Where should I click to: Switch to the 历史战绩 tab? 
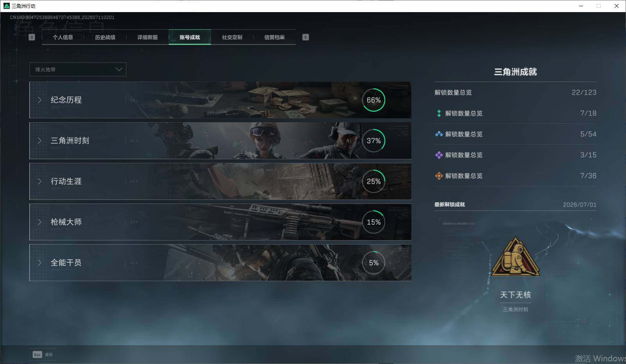105,37
